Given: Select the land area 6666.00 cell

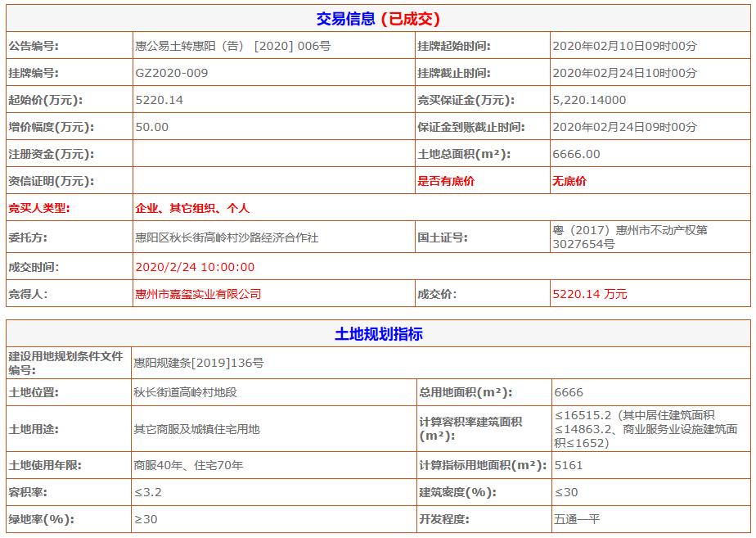Looking at the screenshot, I should click(573, 153).
